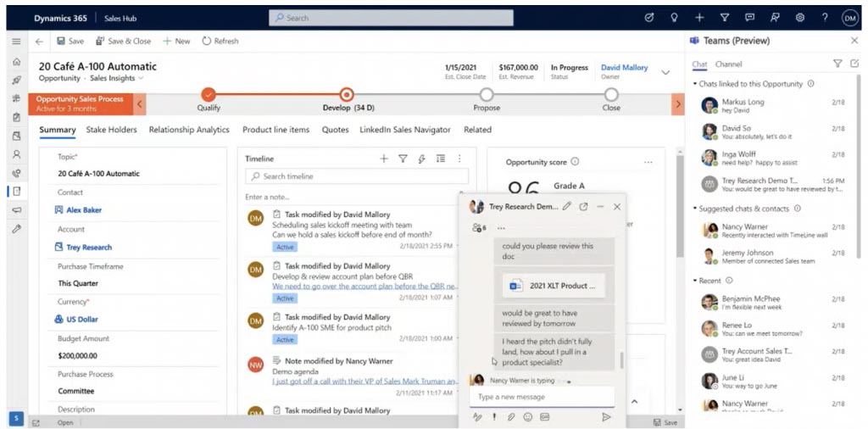Open the settings gear icon

[800, 18]
